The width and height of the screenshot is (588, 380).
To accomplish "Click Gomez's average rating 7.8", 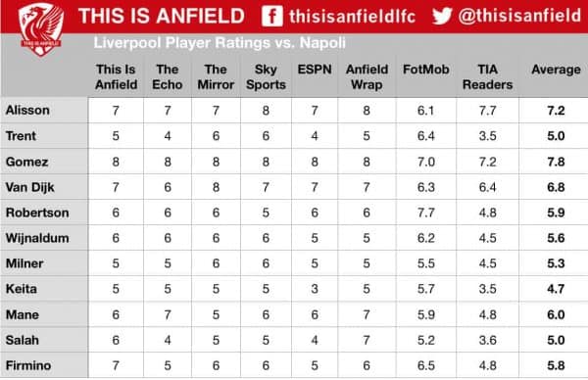I will pos(556,162).
